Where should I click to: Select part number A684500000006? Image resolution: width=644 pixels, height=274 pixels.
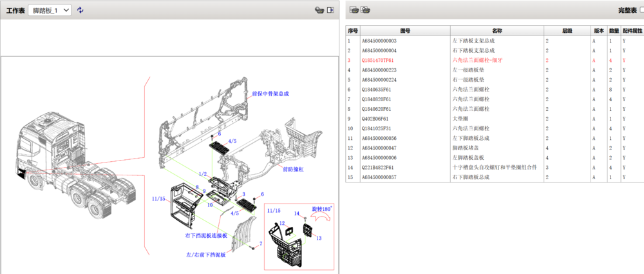[x=379, y=157]
